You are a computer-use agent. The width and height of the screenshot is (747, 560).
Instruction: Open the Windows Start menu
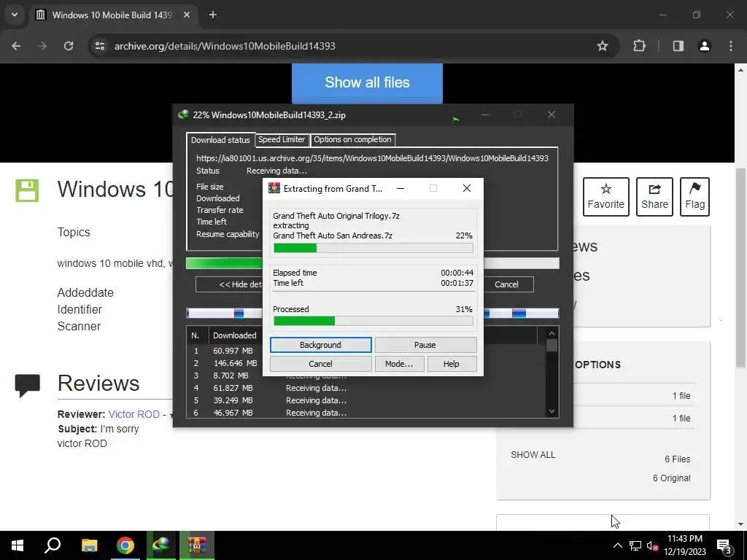point(18,545)
